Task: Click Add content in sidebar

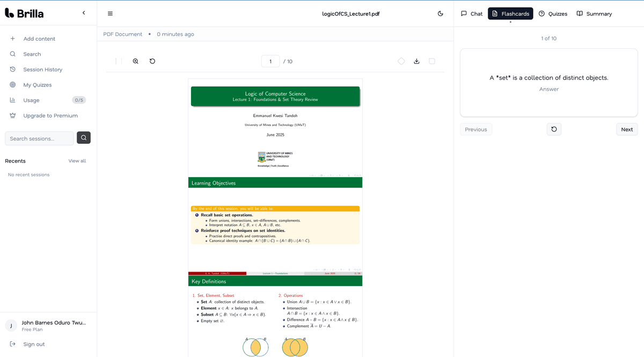Action: tap(39, 39)
